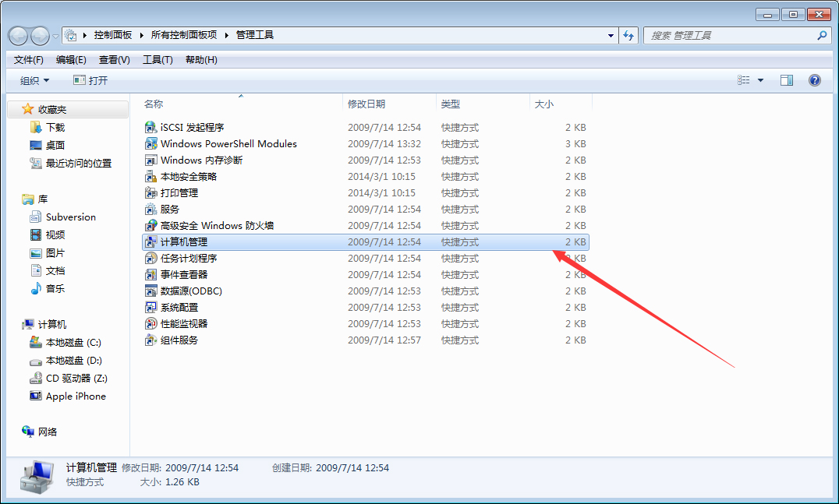Open the 查看(V) menu

pyautogui.click(x=114, y=59)
